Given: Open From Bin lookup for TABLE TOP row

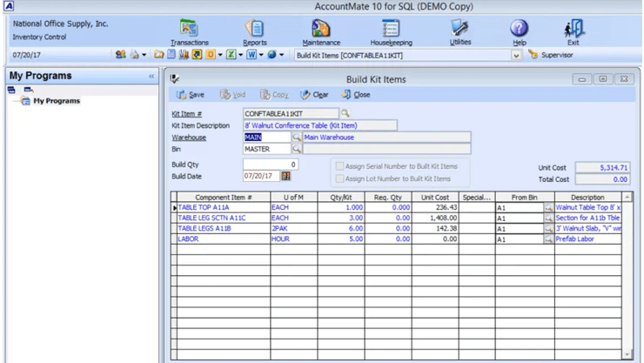Looking at the screenshot, I should pos(548,207).
